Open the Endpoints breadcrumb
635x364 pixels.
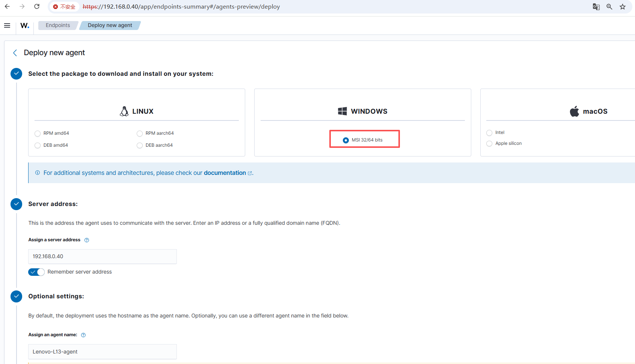coord(58,26)
